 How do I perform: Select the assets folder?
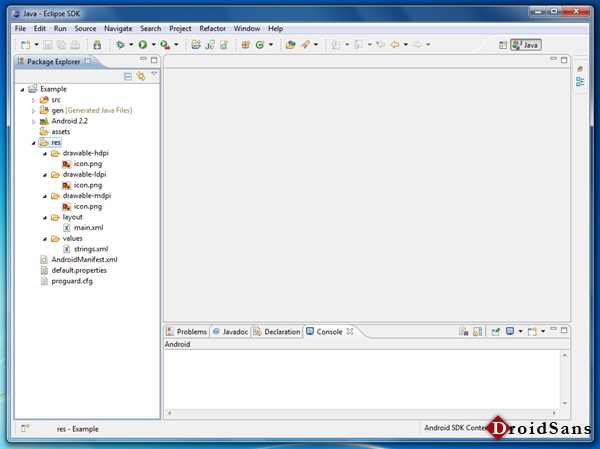coord(55,132)
